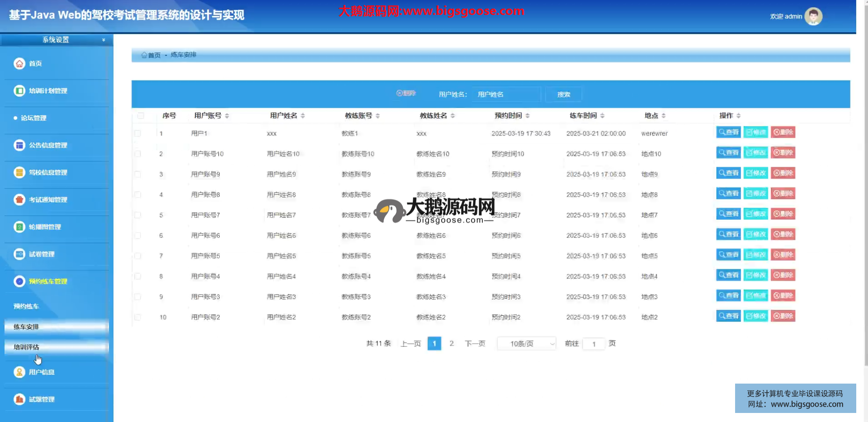The width and height of the screenshot is (868, 422).
Task: Click the 试卷管理 sidebar icon
Action: tap(19, 254)
